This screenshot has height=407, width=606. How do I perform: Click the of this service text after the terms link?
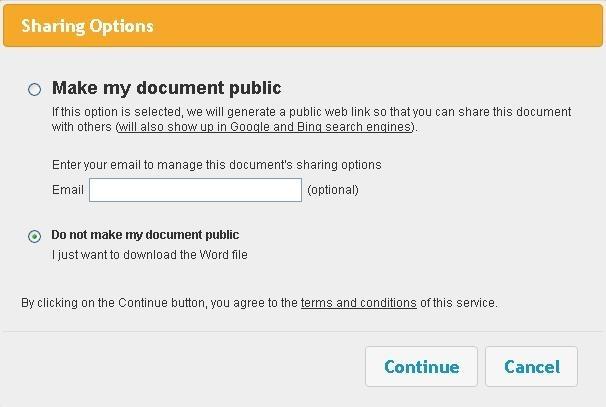[459, 303]
